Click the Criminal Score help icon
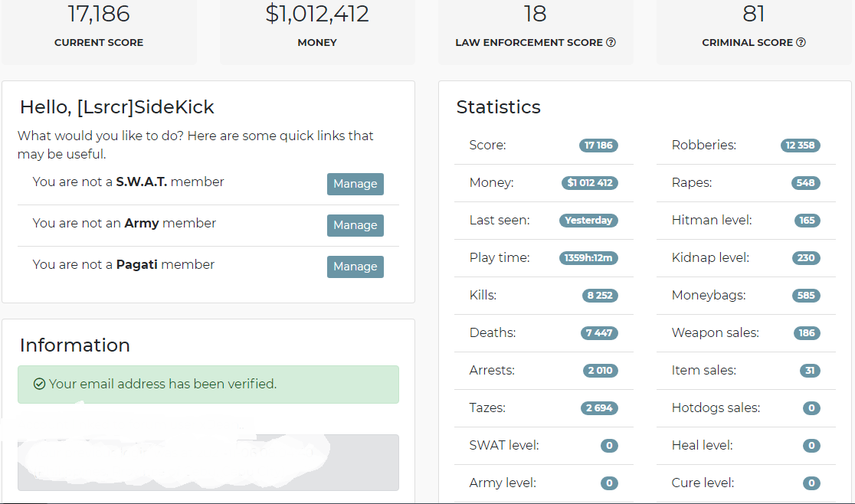 [801, 42]
